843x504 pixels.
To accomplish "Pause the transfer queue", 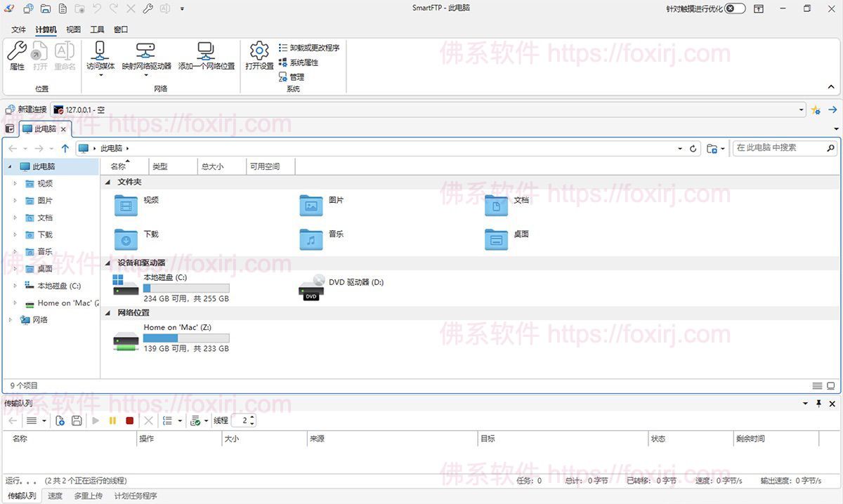I will (x=112, y=420).
